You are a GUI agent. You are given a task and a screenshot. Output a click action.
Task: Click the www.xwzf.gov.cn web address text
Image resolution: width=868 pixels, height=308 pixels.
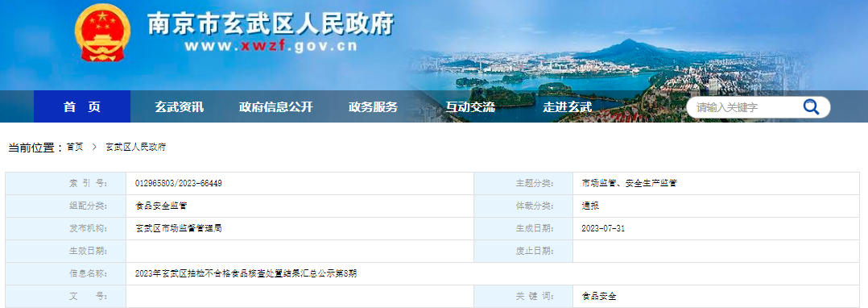271,47
